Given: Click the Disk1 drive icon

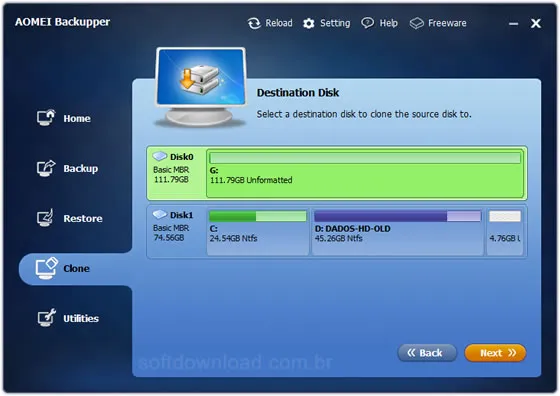Looking at the screenshot, I should [x=160, y=214].
